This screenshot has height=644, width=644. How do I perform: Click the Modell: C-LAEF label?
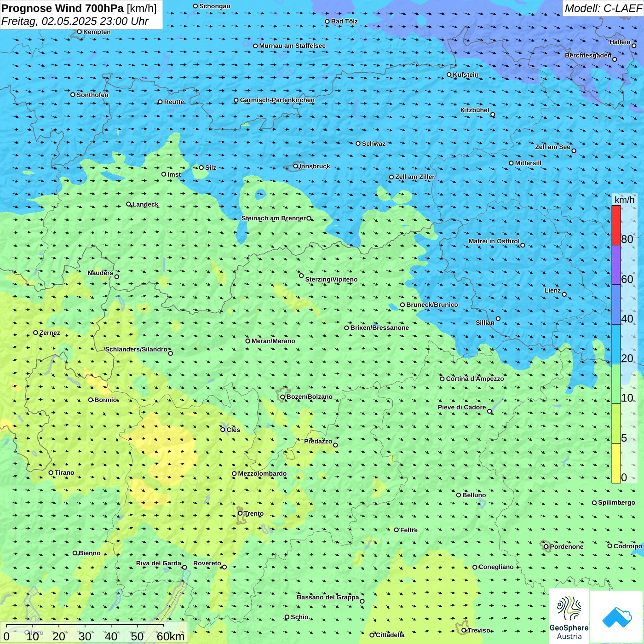click(603, 8)
